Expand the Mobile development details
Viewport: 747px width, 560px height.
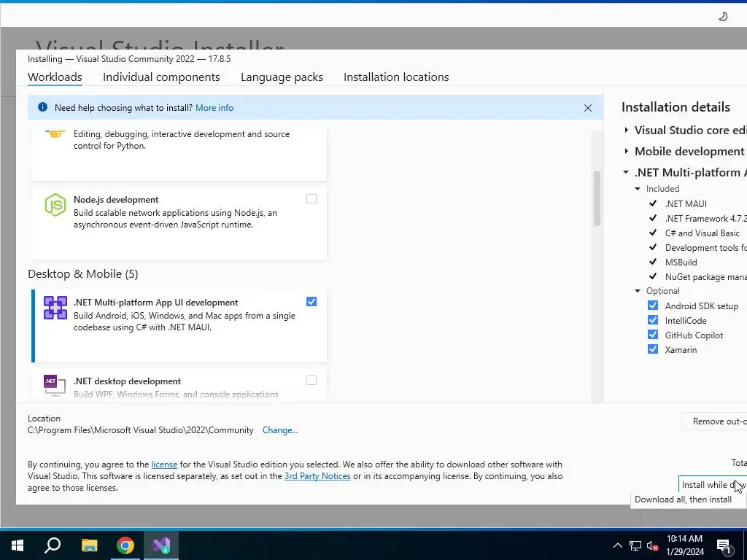coord(627,151)
